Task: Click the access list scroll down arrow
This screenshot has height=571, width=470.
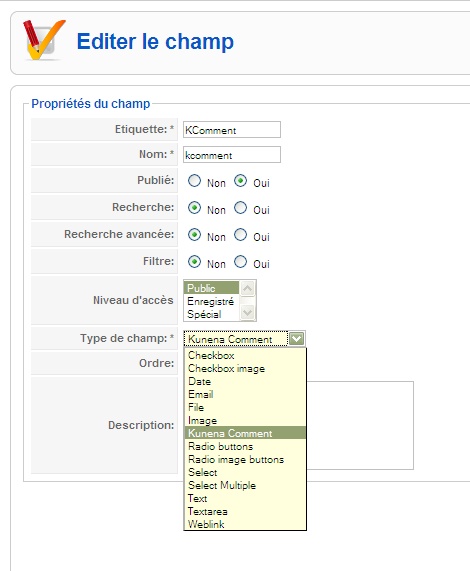Action: point(248,312)
